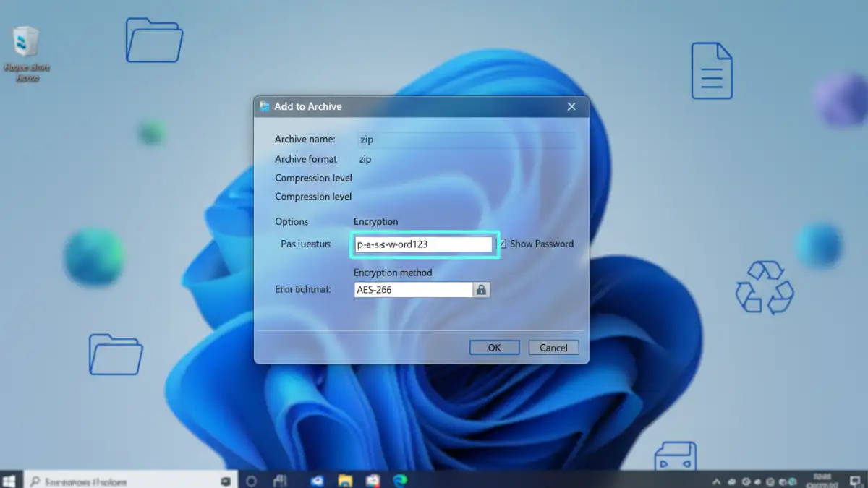Click the lock icon beside the encryption method
This screenshot has height=488, width=868.
click(x=482, y=289)
